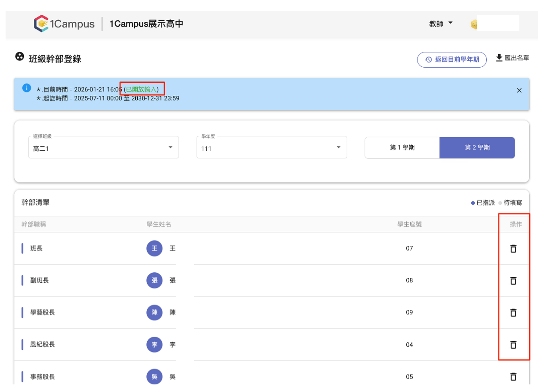Image resolution: width=548 pixels, height=392 pixels.
Task: Click the 幹部職稱 column header
Action: [x=34, y=224]
